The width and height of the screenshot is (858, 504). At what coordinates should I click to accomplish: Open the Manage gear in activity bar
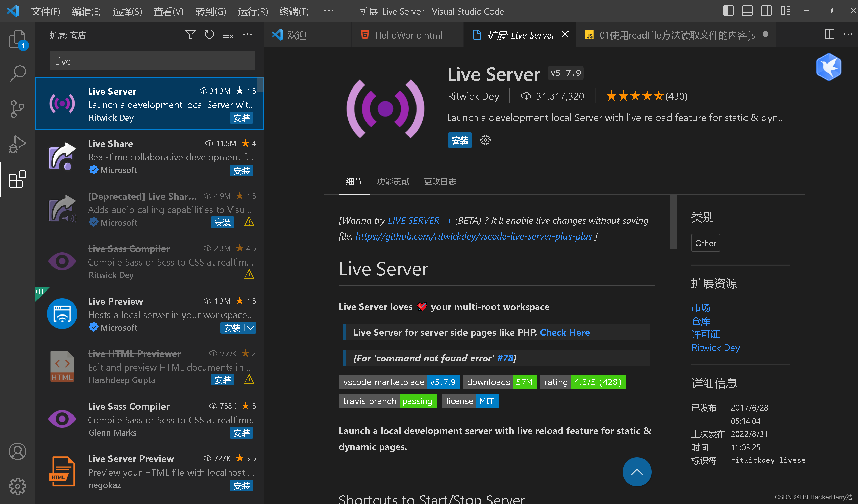tap(17, 486)
